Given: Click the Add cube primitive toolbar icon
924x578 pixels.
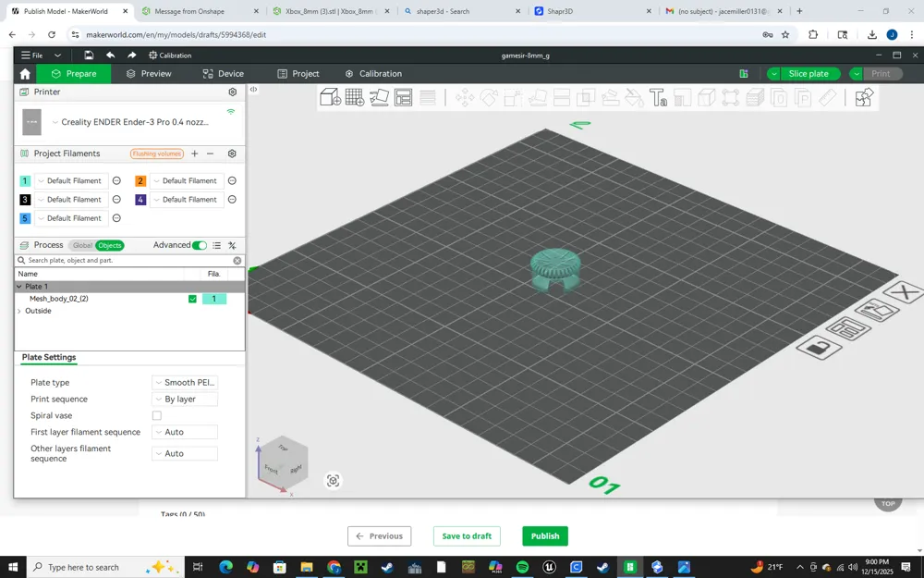Looking at the screenshot, I should pos(330,97).
